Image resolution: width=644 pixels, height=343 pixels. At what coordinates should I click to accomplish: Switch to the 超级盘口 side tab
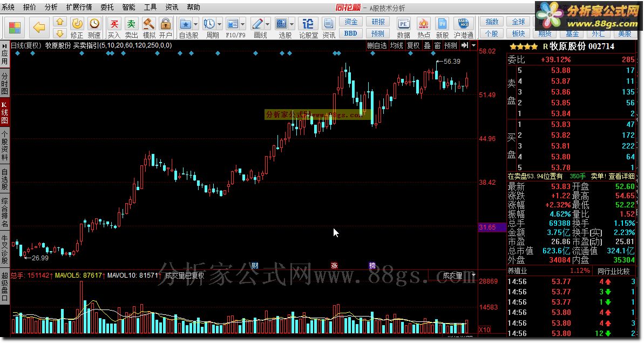tap(4, 286)
